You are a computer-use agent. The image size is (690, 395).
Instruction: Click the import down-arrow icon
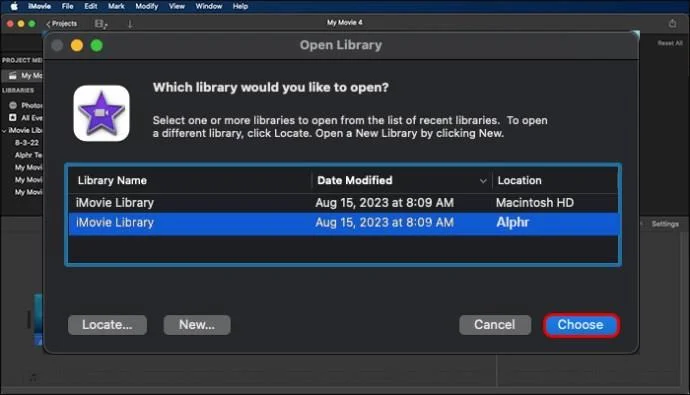(x=130, y=24)
